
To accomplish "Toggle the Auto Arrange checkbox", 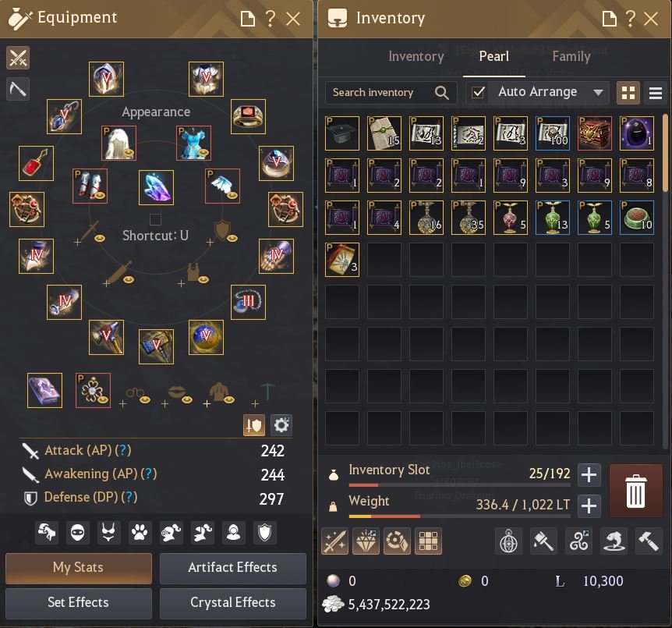I will point(478,92).
